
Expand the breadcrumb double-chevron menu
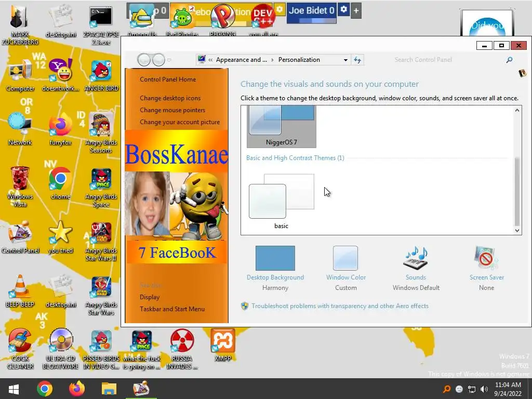tap(210, 60)
